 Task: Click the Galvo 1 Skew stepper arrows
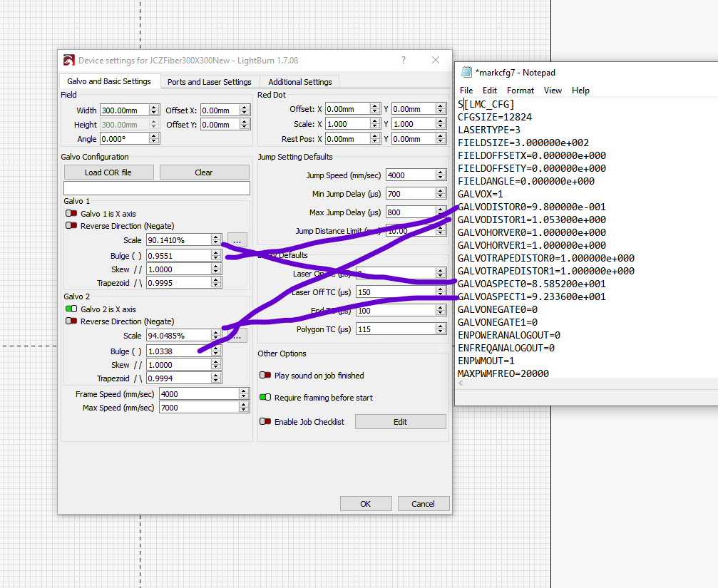point(216,269)
